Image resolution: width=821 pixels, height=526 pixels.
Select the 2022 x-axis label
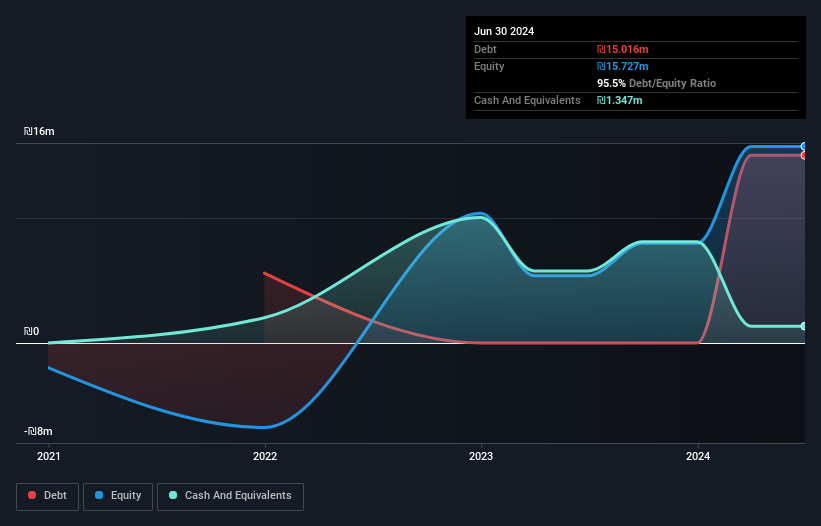point(265,456)
